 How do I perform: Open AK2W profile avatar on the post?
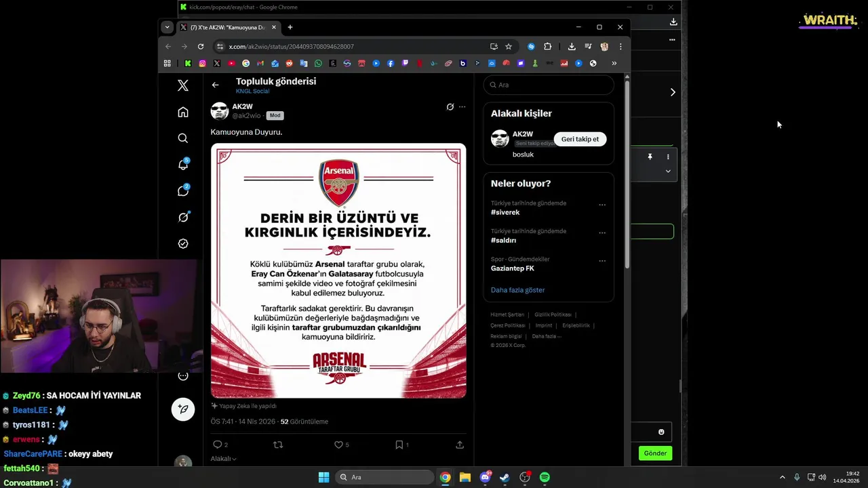pos(220,111)
